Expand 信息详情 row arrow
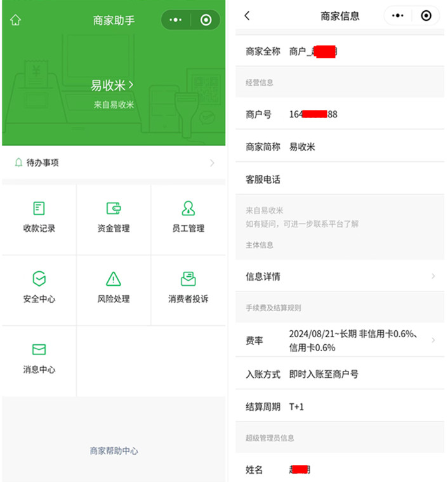448x482 pixels. pyautogui.click(x=433, y=276)
